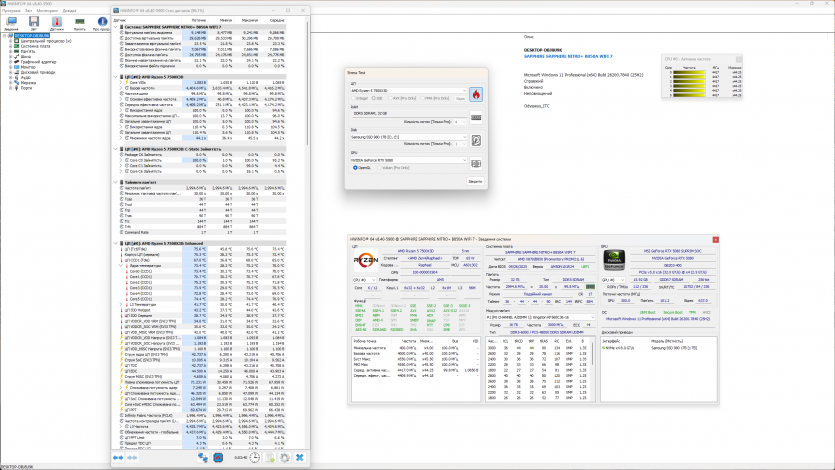Open sensor settings gear icon
This screenshot has width=835, height=470.
[283, 458]
